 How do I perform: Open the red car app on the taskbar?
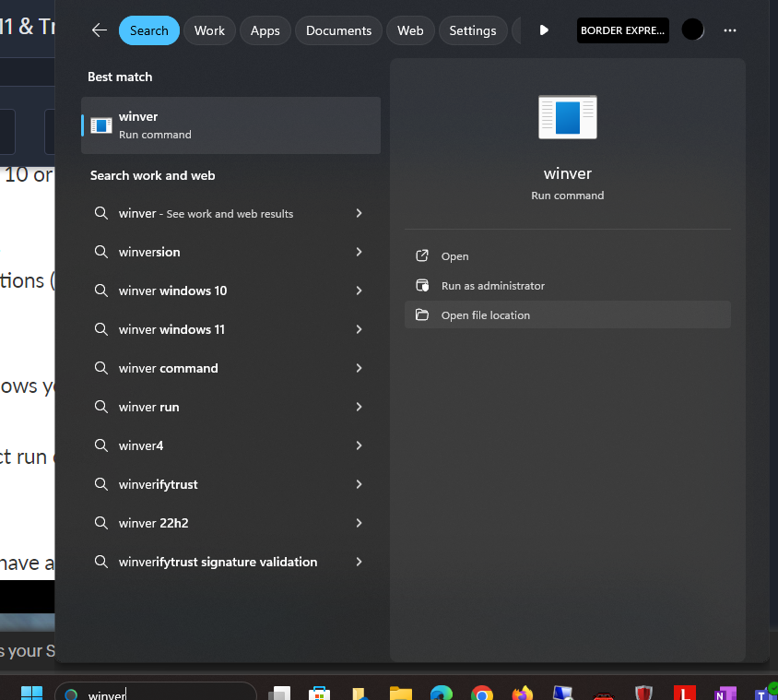[x=604, y=695]
